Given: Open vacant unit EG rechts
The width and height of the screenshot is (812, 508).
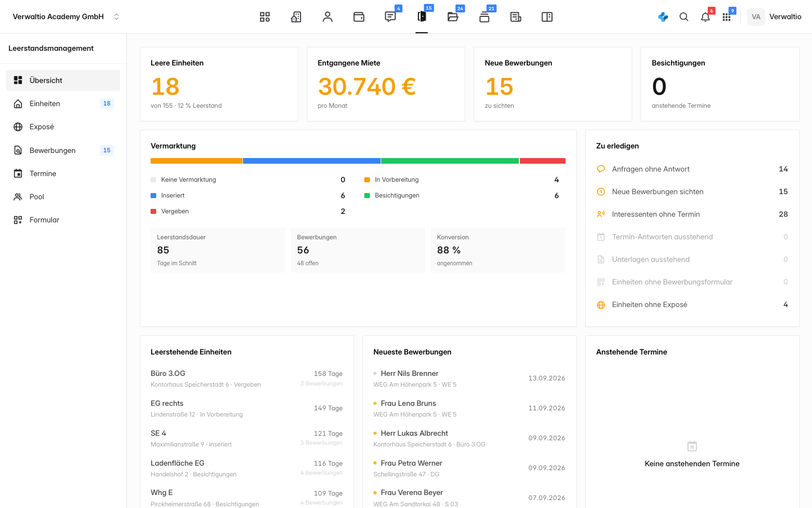Looking at the screenshot, I should (246, 409).
